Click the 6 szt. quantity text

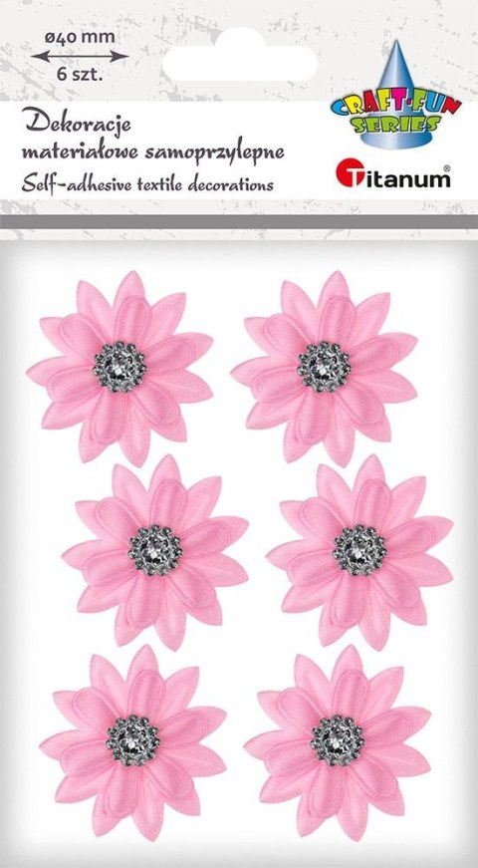click(81, 76)
